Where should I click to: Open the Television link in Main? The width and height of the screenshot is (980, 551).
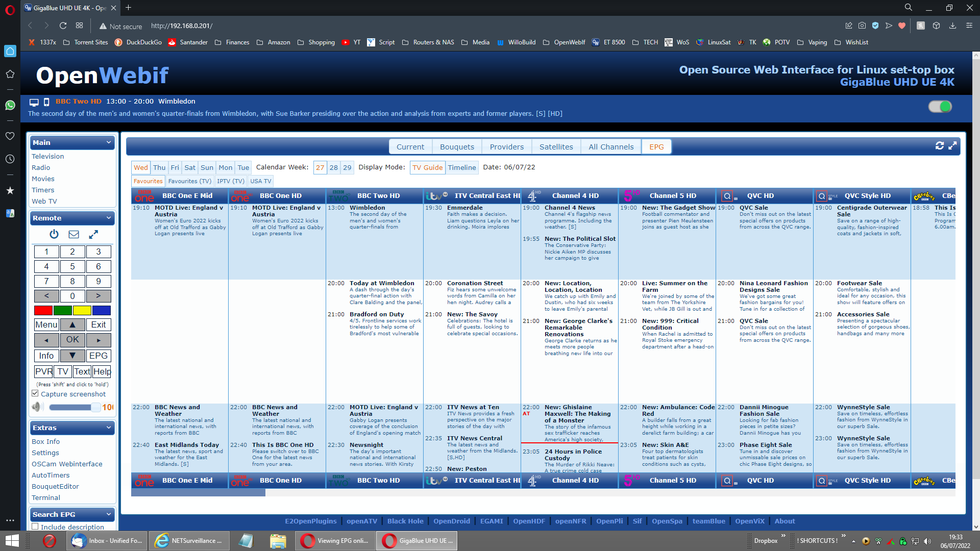coord(48,156)
